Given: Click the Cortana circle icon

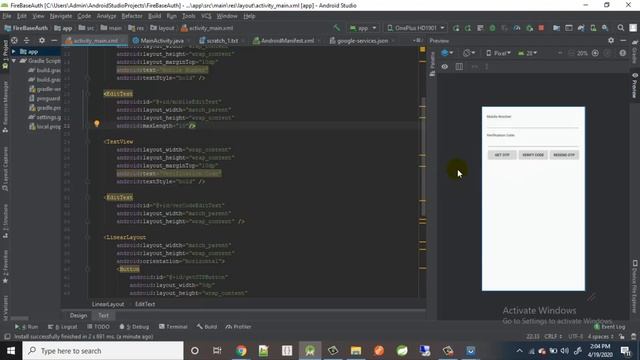Looking at the screenshot, I should [195, 351].
